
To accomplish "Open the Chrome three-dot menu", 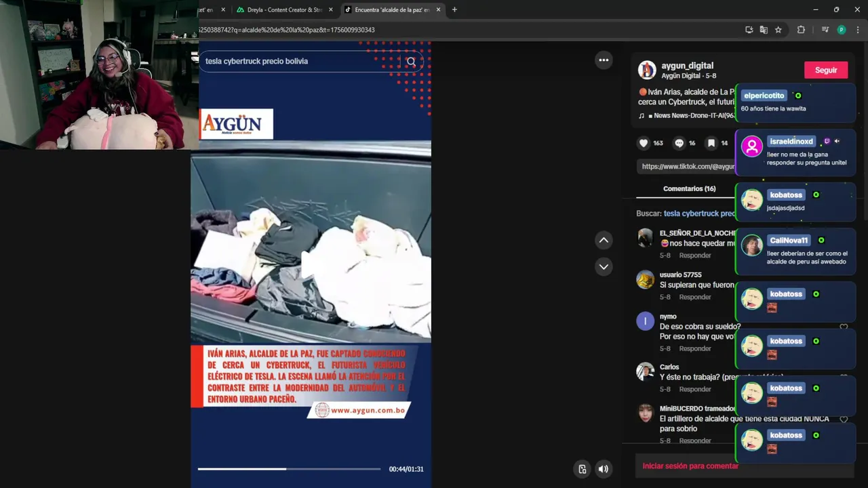I will 858,30.
